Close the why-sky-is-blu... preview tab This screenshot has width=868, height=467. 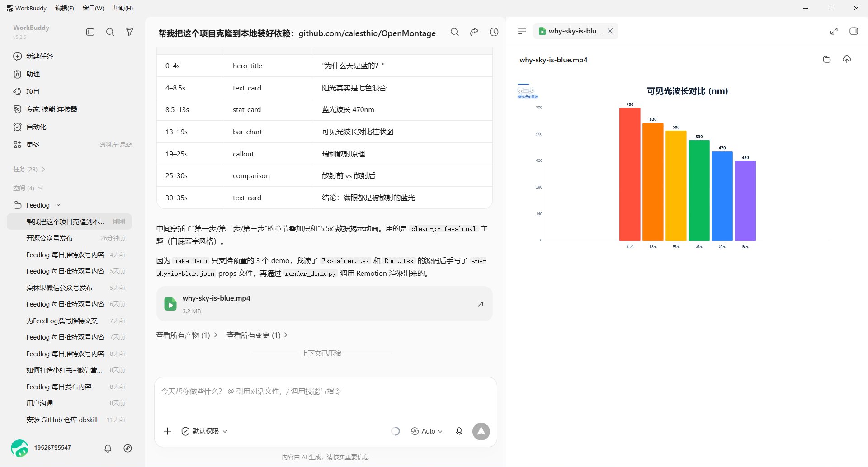pyautogui.click(x=610, y=31)
